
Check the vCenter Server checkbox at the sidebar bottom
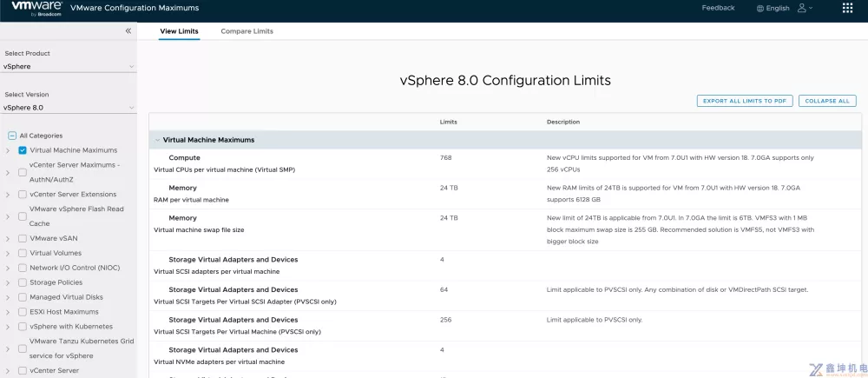[23, 370]
